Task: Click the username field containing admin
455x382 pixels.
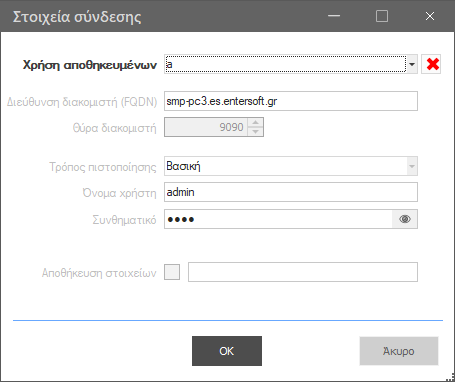Action: click(291, 192)
